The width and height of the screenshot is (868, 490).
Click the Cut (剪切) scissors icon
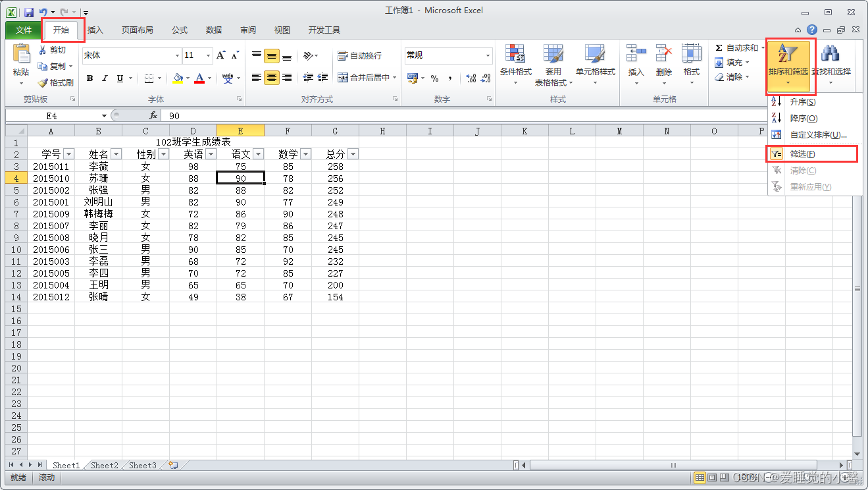click(43, 50)
